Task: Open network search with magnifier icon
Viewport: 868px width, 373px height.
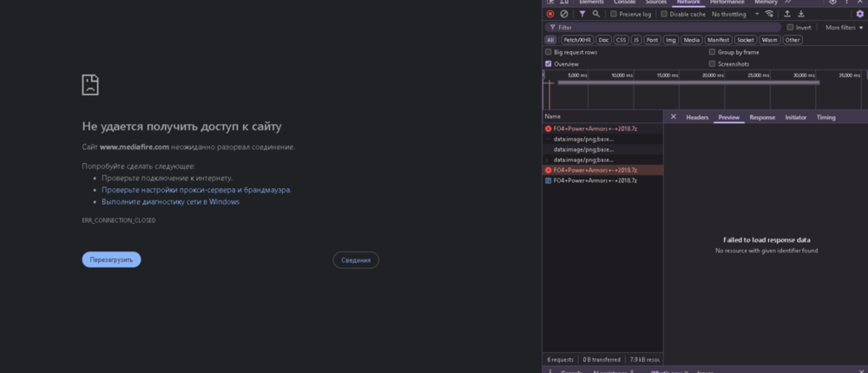Action: tap(595, 14)
